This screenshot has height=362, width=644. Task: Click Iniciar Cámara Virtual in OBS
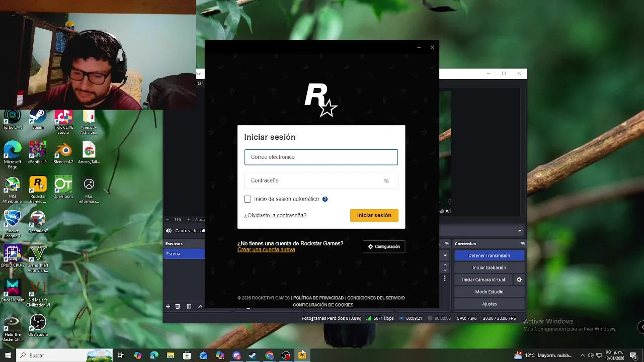[x=484, y=280]
